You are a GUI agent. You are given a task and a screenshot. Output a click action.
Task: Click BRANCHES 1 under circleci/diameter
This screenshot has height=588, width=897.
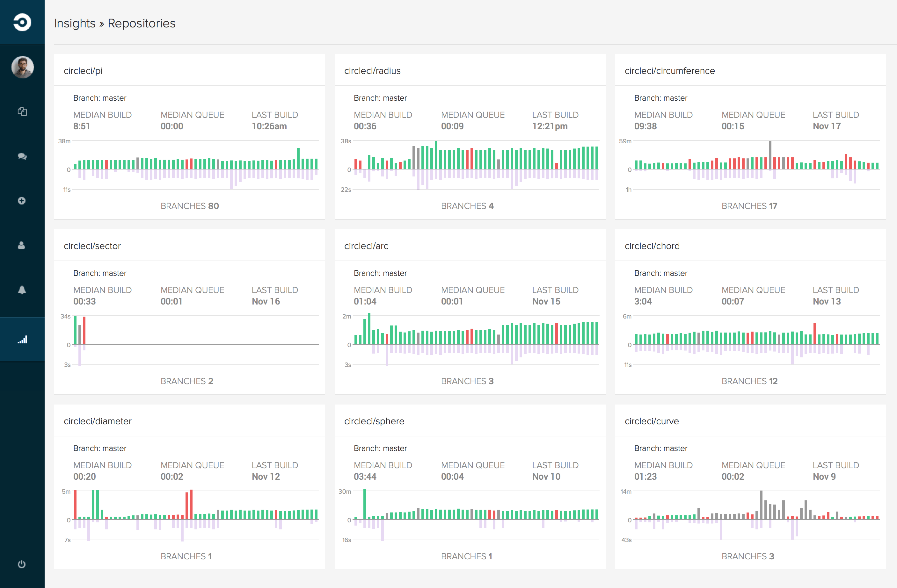pos(186,556)
